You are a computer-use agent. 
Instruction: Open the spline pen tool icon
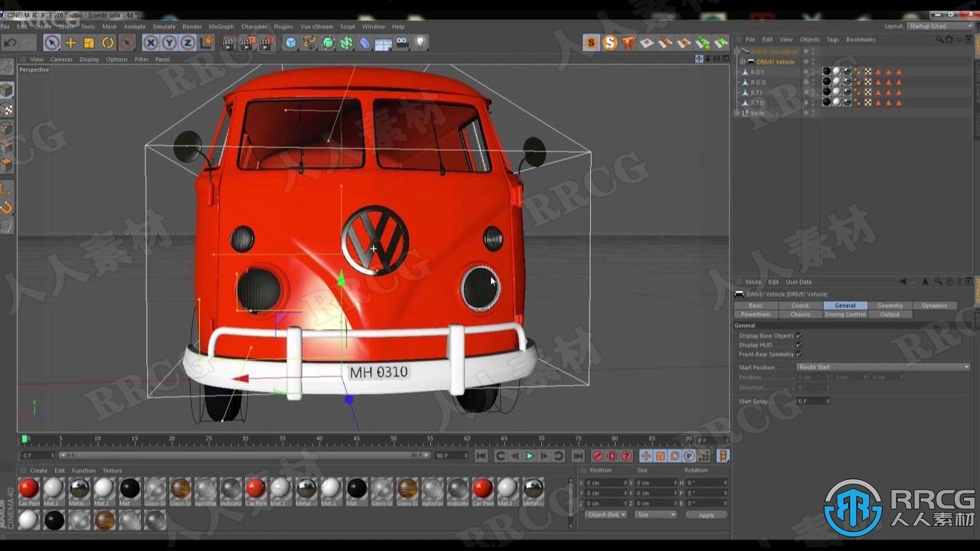tap(309, 43)
